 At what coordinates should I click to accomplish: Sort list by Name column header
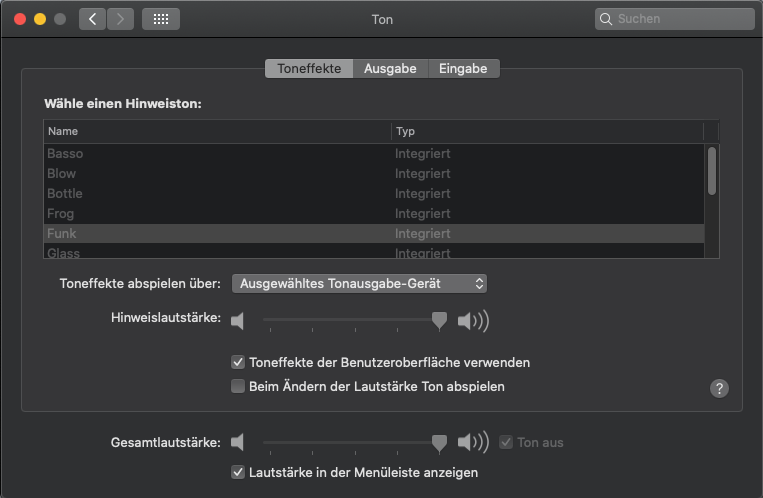point(215,131)
